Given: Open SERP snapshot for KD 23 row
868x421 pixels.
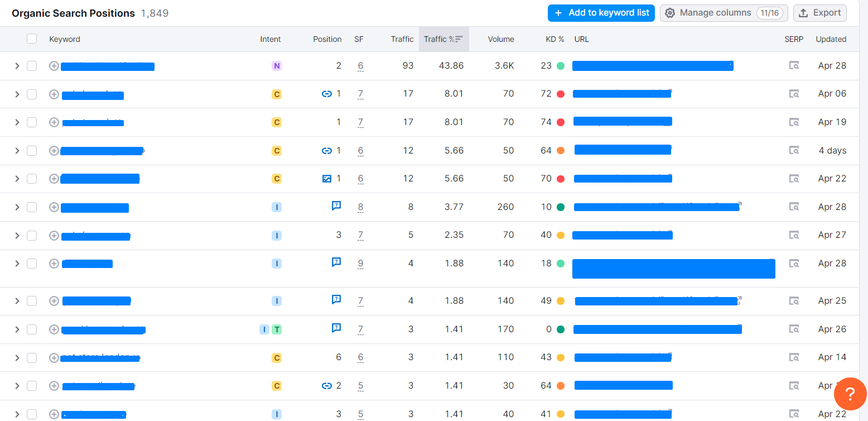Looking at the screenshot, I should pyautogui.click(x=794, y=66).
